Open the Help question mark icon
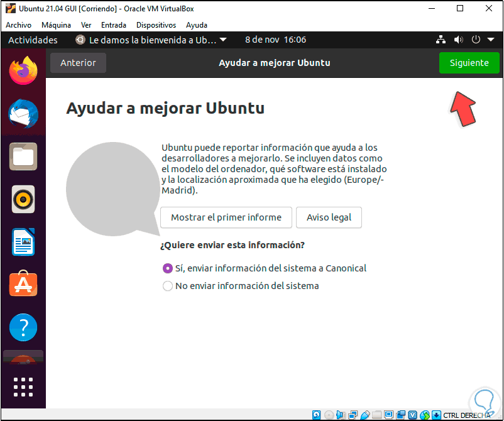This screenshot has height=421, width=504. (x=23, y=327)
